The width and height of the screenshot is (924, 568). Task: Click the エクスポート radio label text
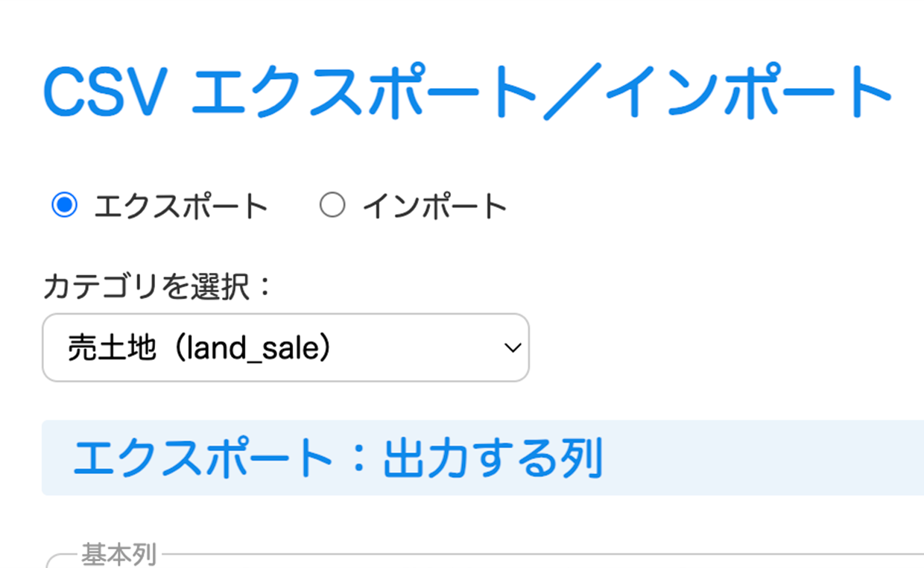click(180, 206)
